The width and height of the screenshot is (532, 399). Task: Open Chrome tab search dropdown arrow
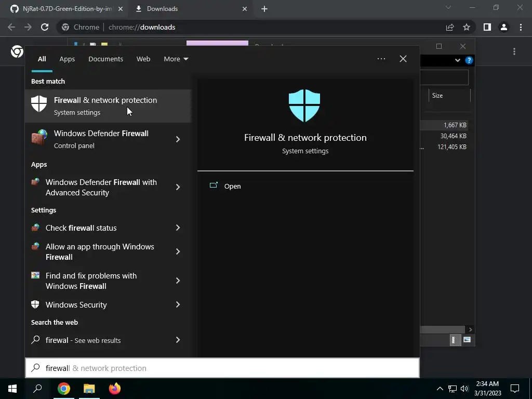(448, 7)
